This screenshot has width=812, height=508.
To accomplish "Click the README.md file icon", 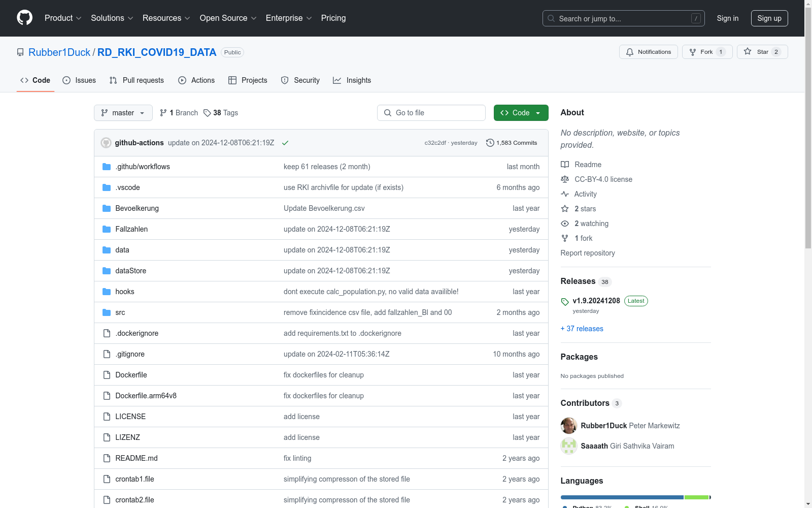I will (107, 458).
